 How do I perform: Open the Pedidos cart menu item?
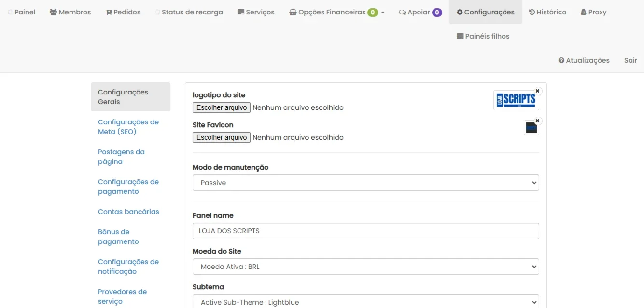(x=123, y=12)
